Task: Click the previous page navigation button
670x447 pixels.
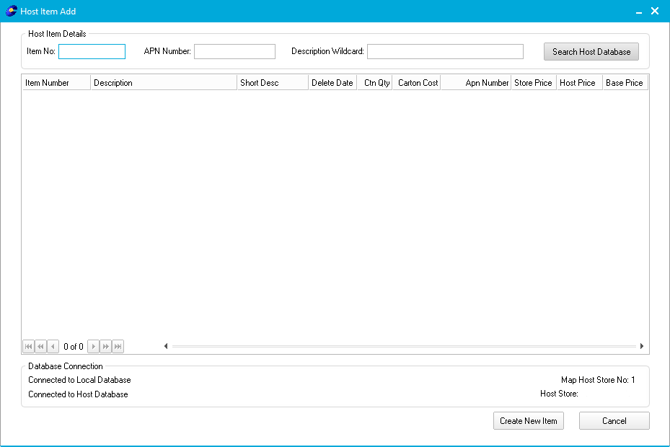Action: click(x=41, y=346)
